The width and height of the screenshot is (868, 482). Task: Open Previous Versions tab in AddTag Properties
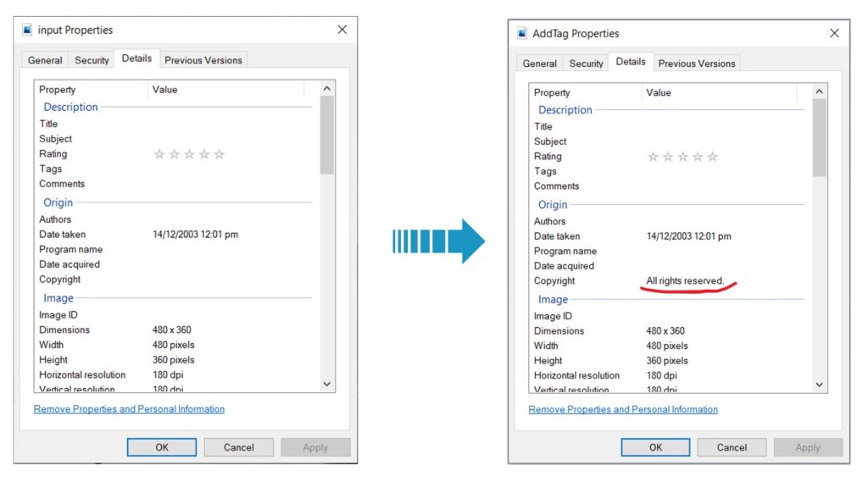click(x=697, y=64)
